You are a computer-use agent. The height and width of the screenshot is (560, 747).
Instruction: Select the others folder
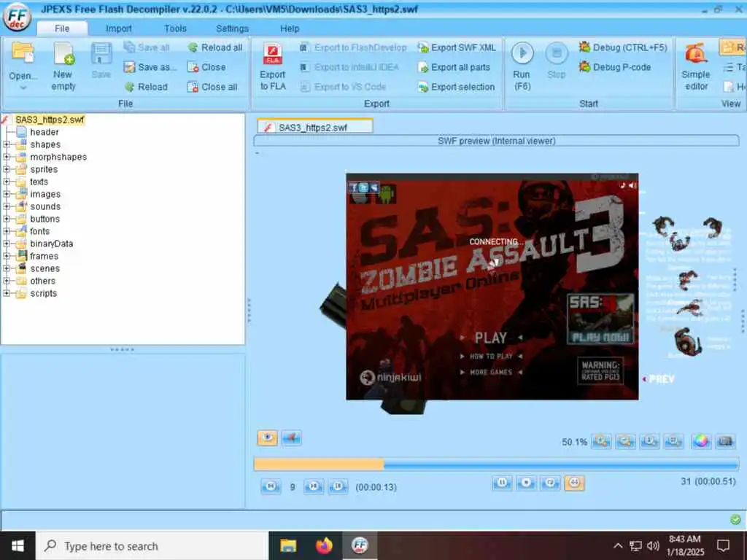(x=42, y=281)
